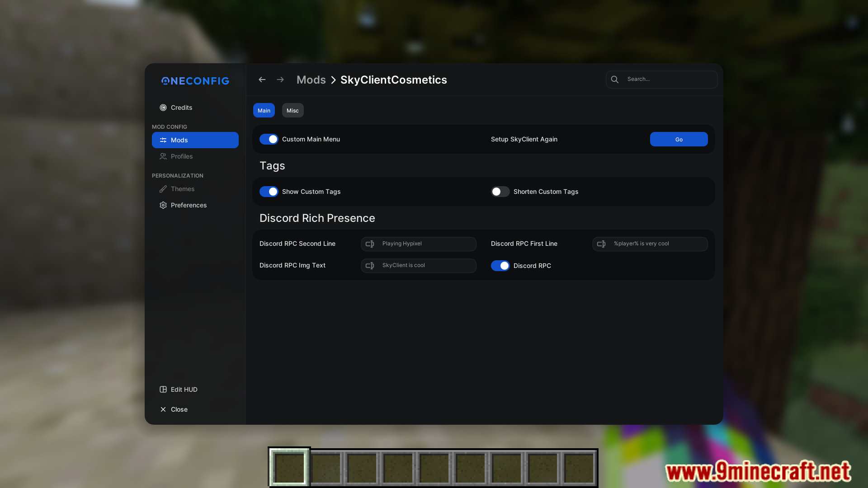Select Mods in the sidebar

coord(195,140)
